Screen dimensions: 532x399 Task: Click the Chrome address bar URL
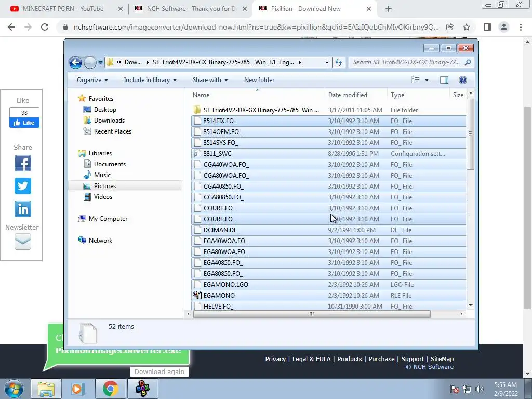(256, 27)
